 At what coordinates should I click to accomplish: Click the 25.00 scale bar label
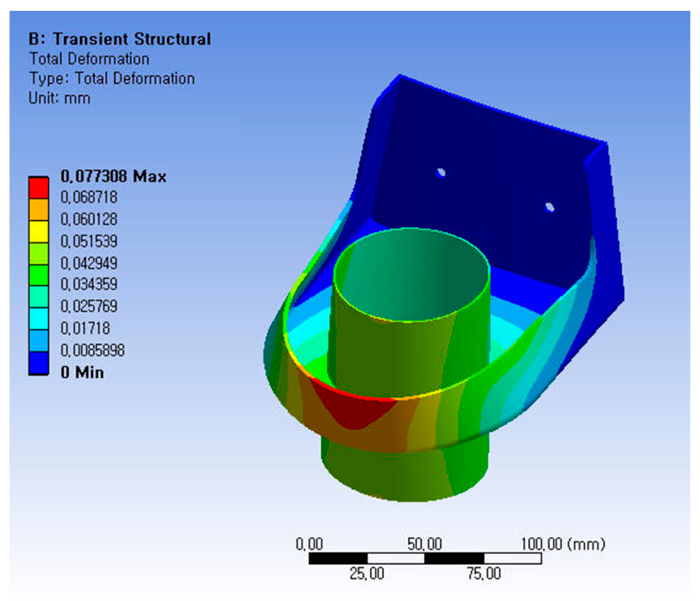coord(366,574)
